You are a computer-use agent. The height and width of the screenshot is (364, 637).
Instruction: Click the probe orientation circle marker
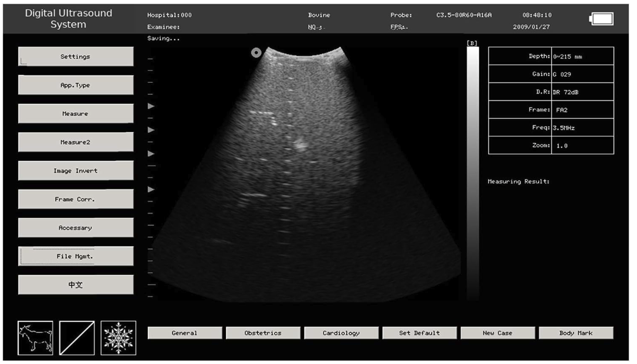pyautogui.click(x=256, y=53)
